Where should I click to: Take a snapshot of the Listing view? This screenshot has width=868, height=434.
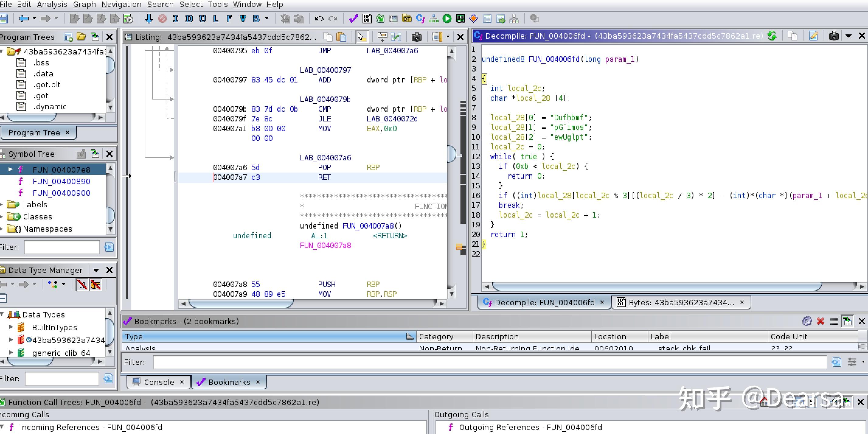(416, 37)
